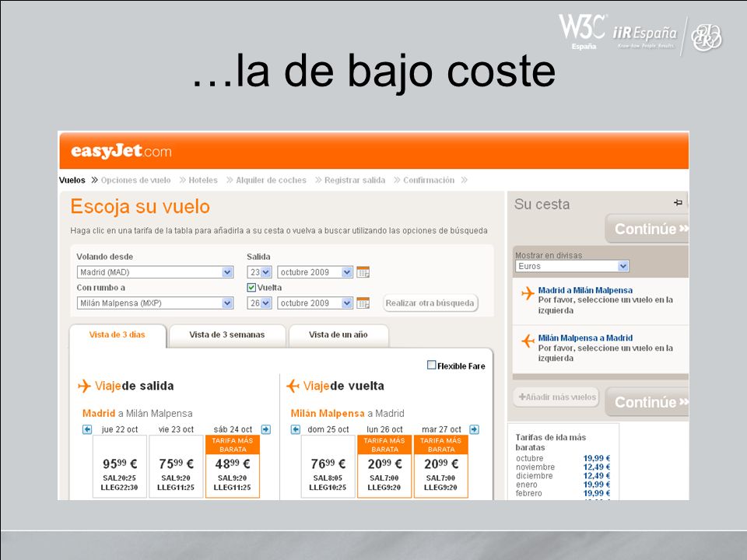The height and width of the screenshot is (560, 747).
Task: Select jue 22 oct fare 95,99 €
Action: coord(120,467)
